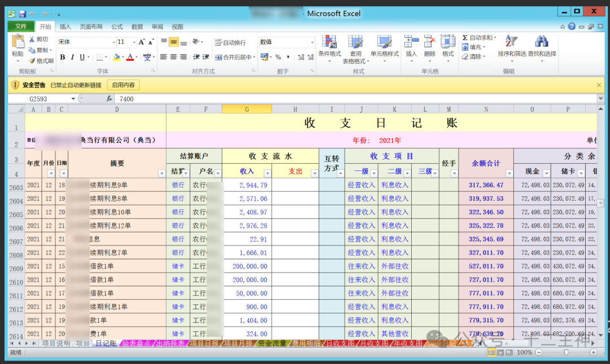This screenshot has width=610, height=364.
Task: Open the number format dropdown showing 数值
Action: coord(312,42)
